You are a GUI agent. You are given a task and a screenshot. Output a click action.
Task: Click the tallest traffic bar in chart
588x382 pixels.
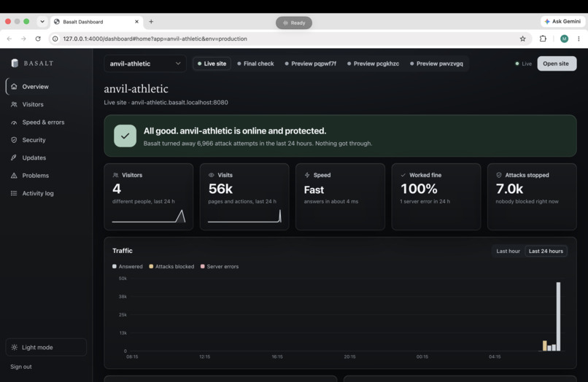tap(558, 316)
